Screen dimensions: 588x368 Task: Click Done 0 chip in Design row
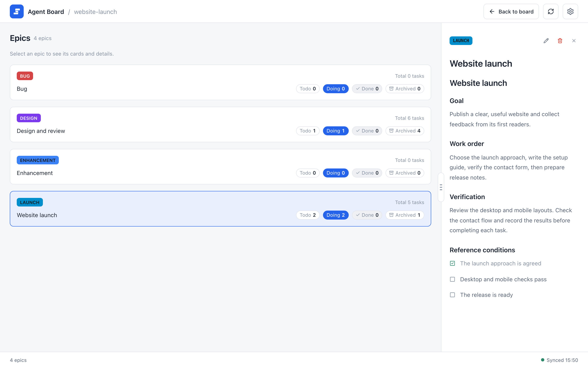pos(367,131)
